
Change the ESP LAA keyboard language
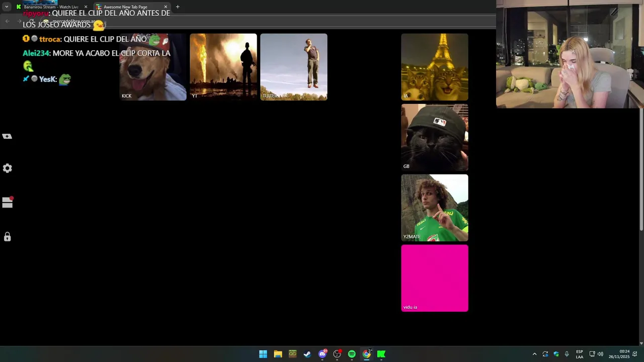click(580, 354)
